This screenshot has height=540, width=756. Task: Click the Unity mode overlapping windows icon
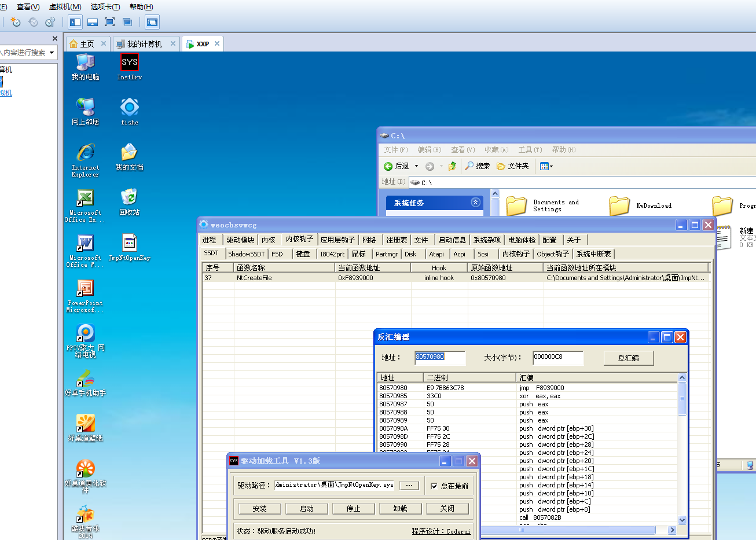pos(127,22)
